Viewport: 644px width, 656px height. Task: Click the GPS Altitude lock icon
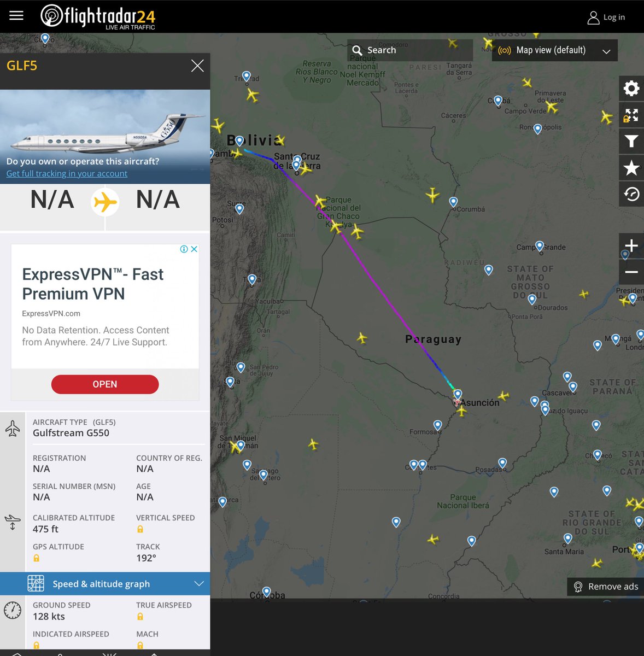tap(36, 558)
